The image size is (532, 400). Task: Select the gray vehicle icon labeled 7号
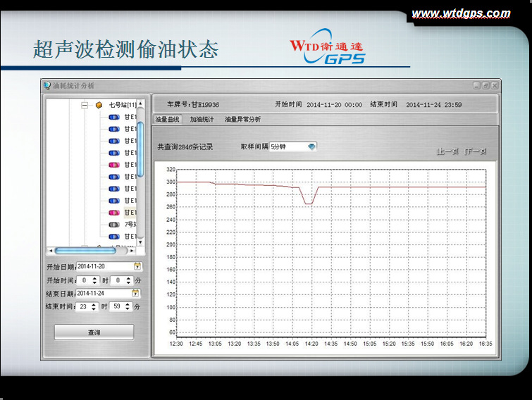[113, 224]
